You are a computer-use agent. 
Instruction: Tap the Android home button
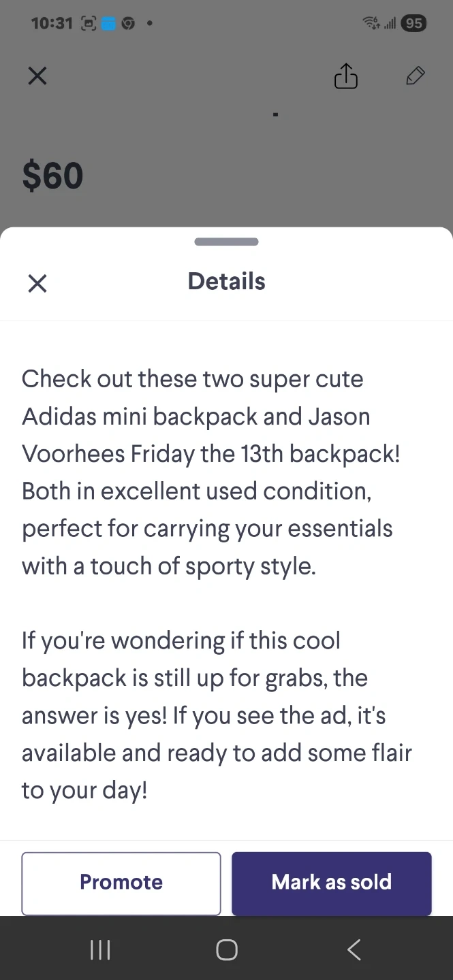tap(226, 949)
